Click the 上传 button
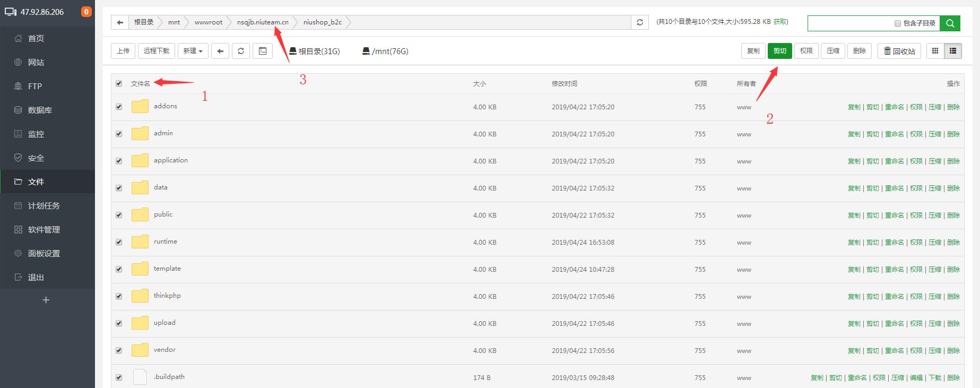 pos(123,51)
